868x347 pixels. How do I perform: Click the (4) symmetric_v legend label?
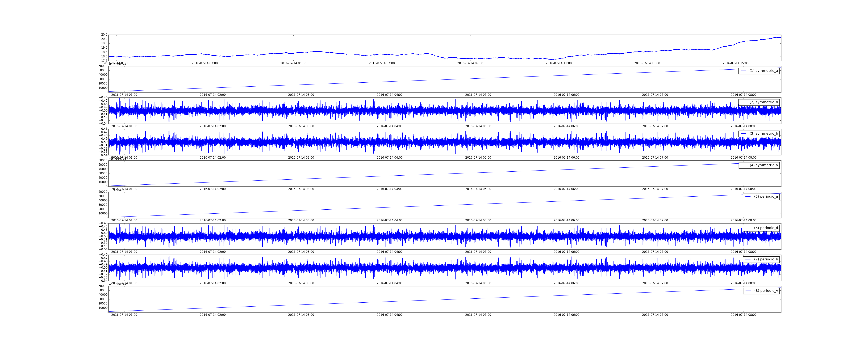763,165
